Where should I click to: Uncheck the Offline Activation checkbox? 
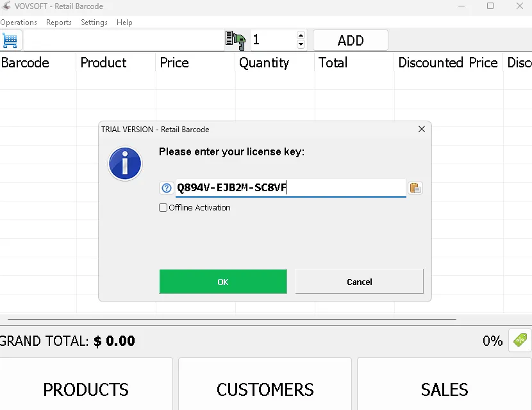(163, 208)
